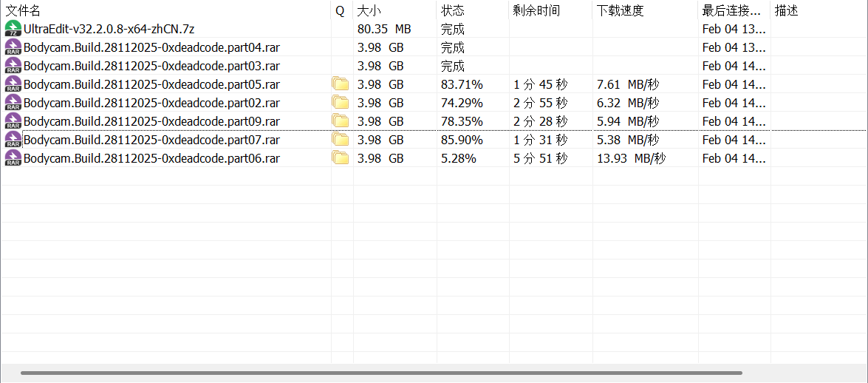Click the 85.90% status cell

click(x=462, y=140)
